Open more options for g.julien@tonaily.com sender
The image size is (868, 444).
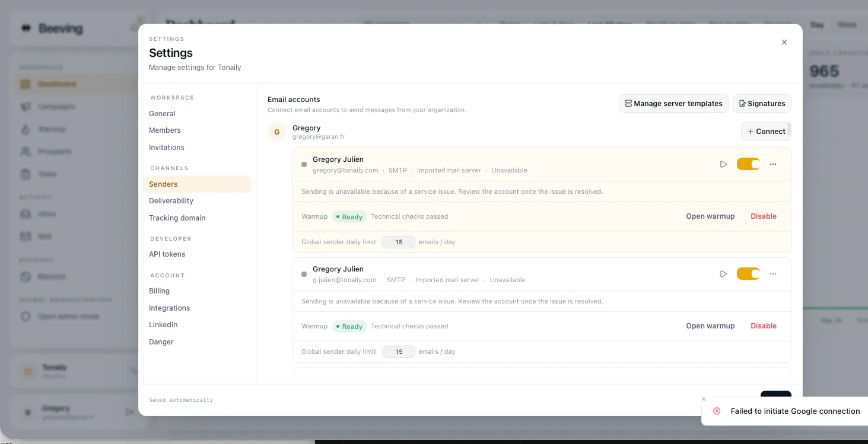[x=773, y=274]
